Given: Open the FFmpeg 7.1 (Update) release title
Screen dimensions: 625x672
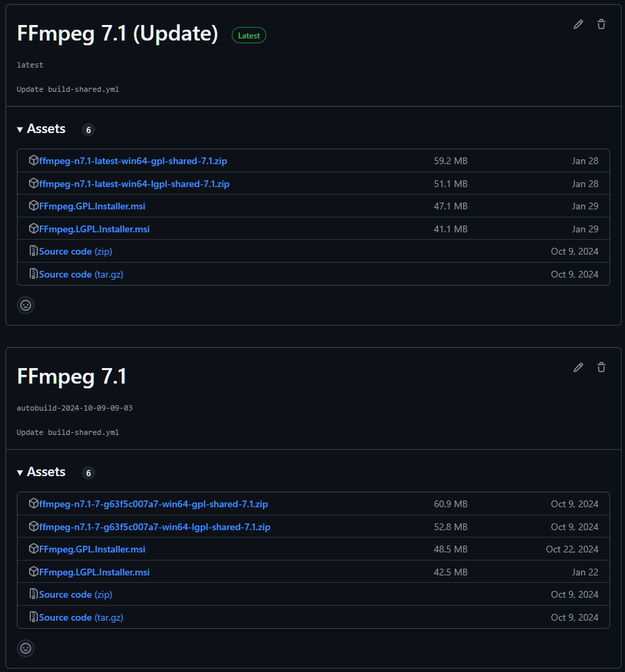Looking at the screenshot, I should pos(118,34).
